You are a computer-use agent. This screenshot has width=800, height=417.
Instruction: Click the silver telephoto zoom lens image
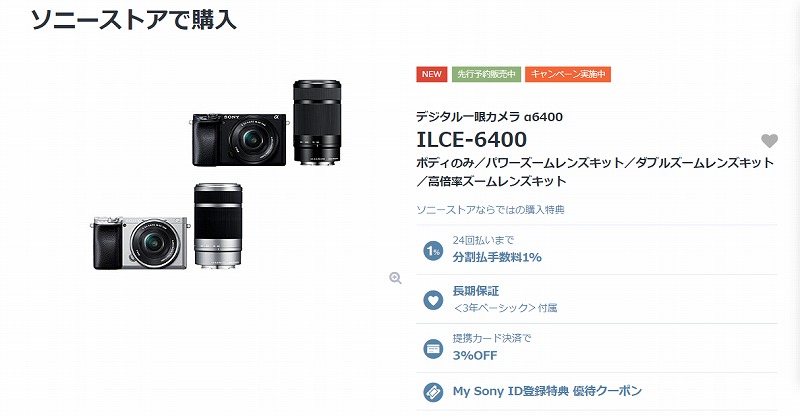click(218, 226)
